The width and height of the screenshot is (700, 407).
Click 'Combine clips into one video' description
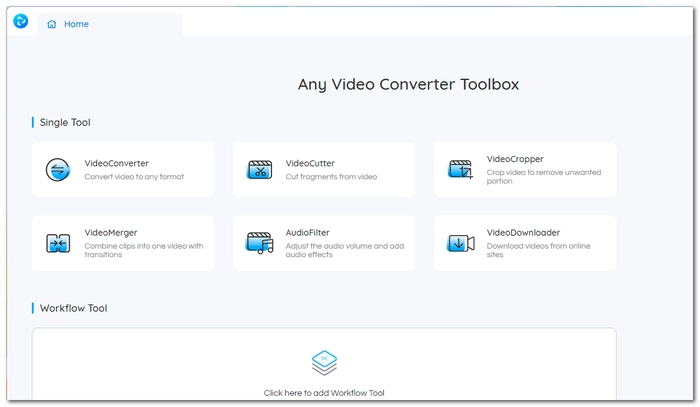click(x=144, y=250)
